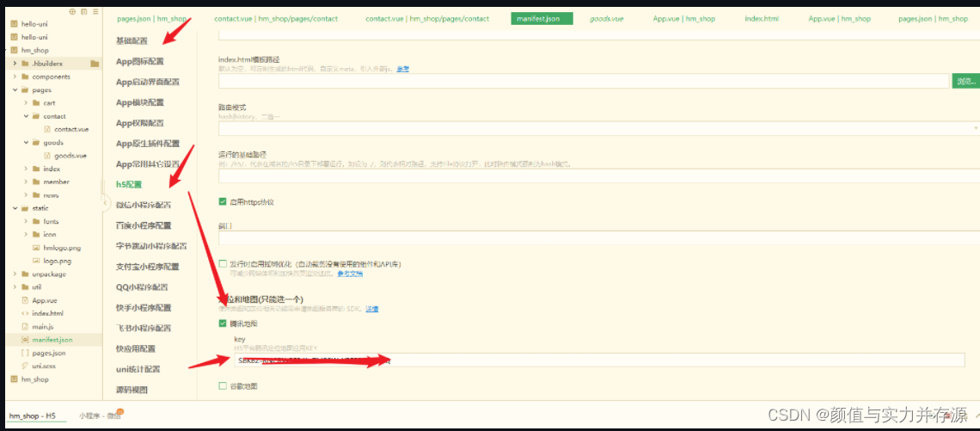This screenshot has width=980, height=431.
Task: Open 支付宝小程序配置 section
Action: [148, 267]
